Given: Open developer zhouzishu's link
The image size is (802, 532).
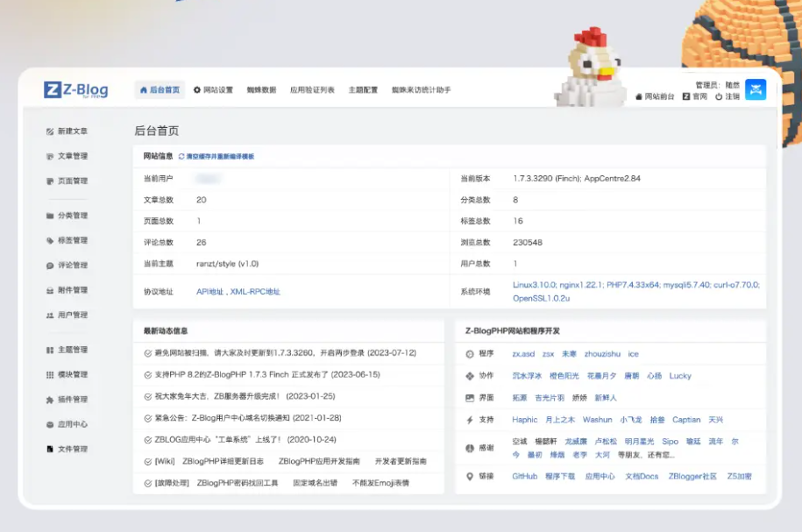Looking at the screenshot, I should point(602,354).
